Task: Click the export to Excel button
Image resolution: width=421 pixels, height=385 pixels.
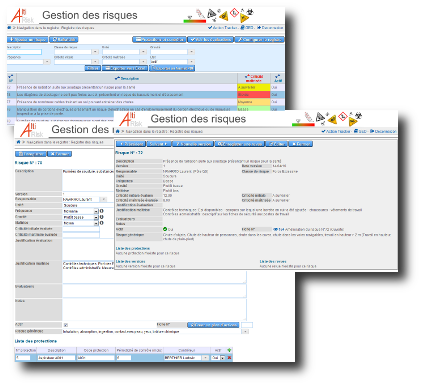Action: tap(124, 68)
